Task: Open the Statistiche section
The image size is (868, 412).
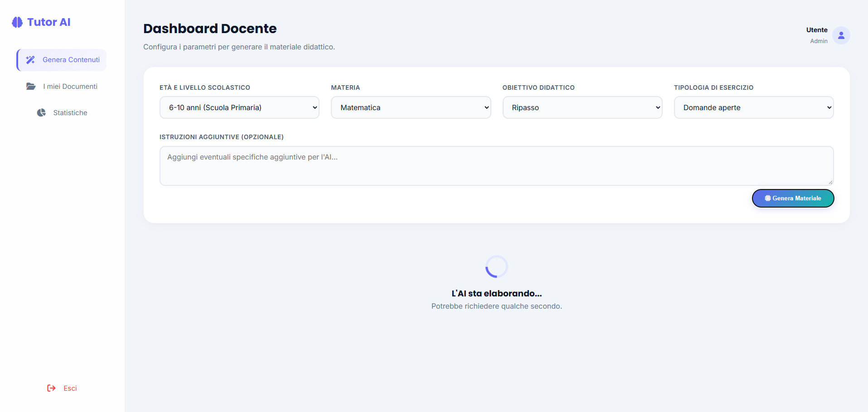Action: [x=62, y=113]
